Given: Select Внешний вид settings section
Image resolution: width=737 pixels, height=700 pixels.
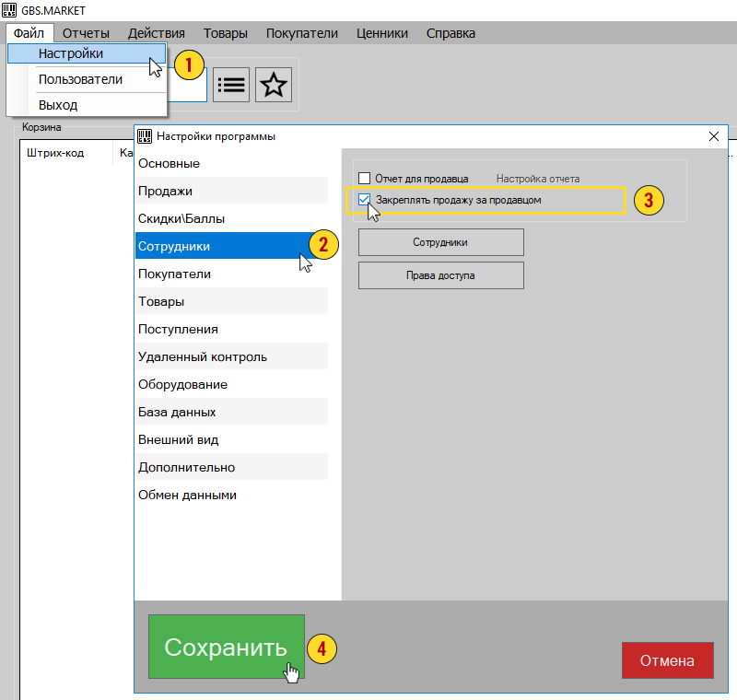Looking at the screenshot, I should tap(232, 439).
